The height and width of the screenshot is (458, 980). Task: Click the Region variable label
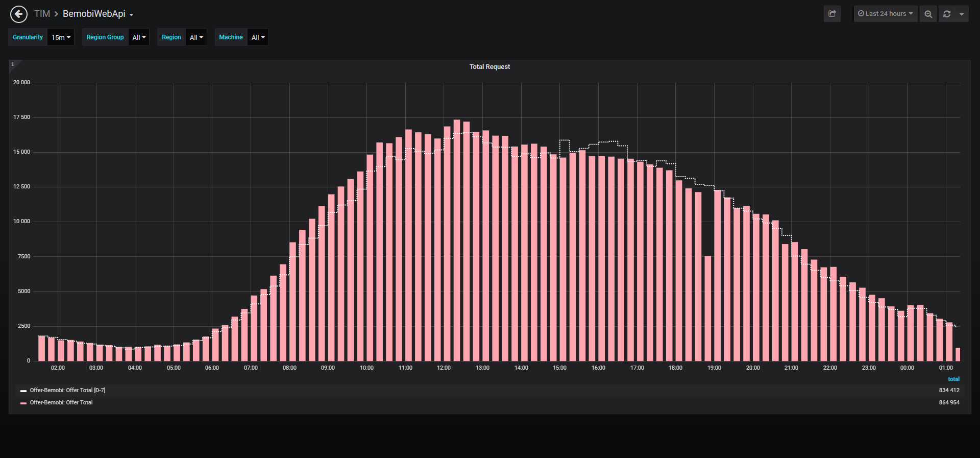click(171, 37)
